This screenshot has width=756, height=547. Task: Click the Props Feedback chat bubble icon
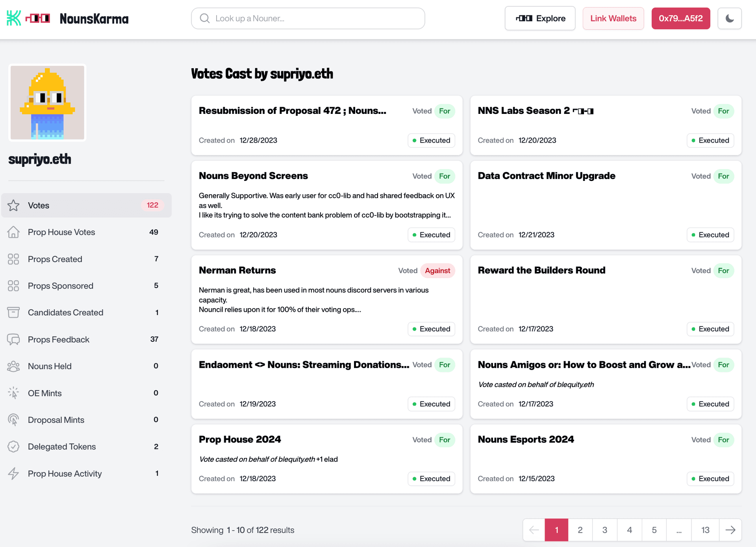click(13, 339)
